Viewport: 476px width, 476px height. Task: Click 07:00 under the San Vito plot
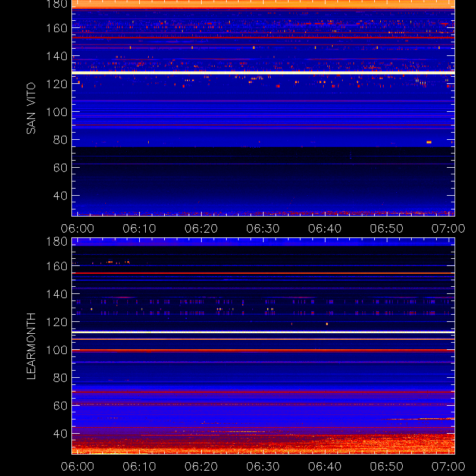point(449,228)
